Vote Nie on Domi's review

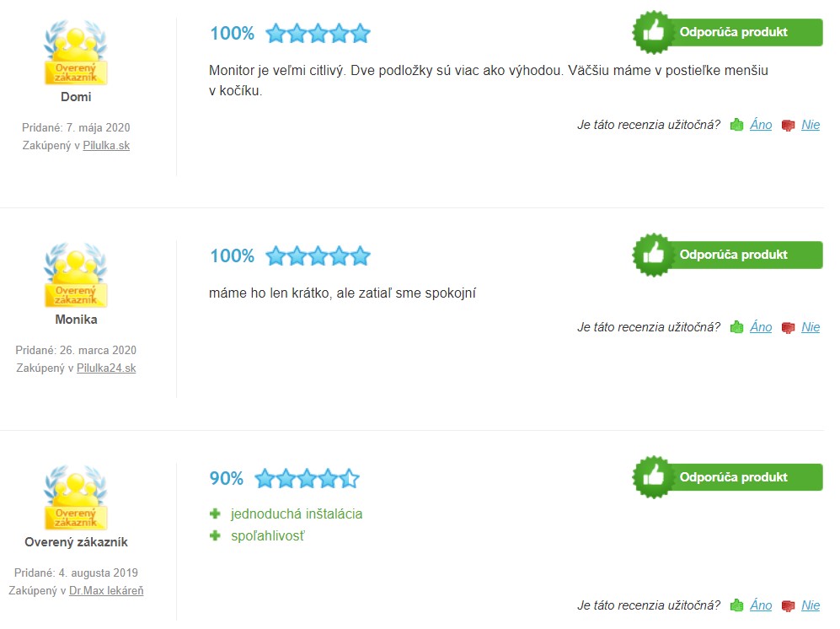pos(811,125)
